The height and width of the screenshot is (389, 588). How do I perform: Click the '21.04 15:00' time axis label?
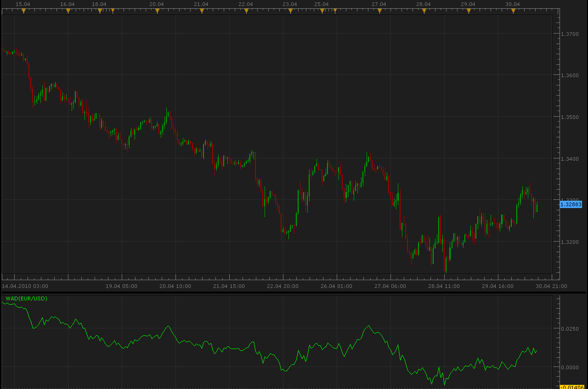[x=229, y=286]
